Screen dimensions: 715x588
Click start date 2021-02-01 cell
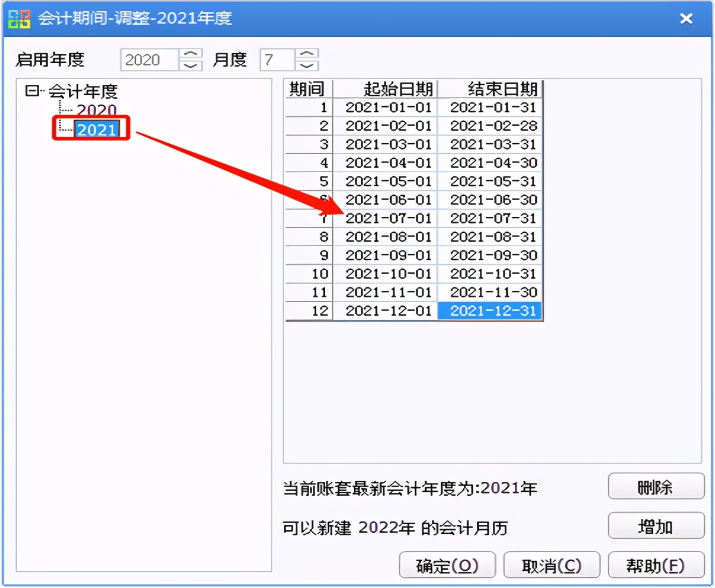click(x=385, y=126)
